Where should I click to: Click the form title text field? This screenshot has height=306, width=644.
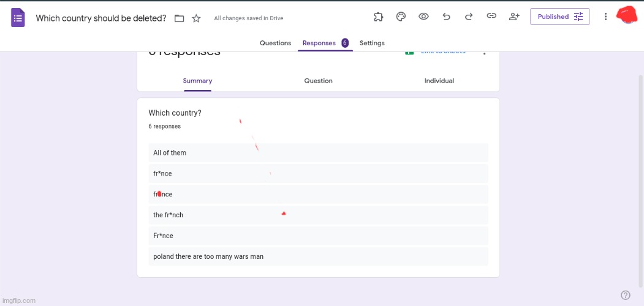click(101, 18)
